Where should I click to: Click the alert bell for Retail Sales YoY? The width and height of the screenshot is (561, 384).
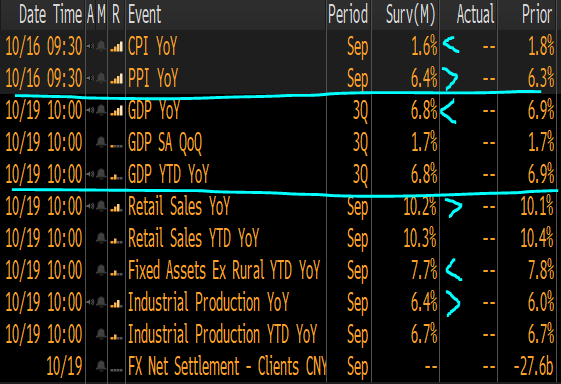click(x=101, y=206)
